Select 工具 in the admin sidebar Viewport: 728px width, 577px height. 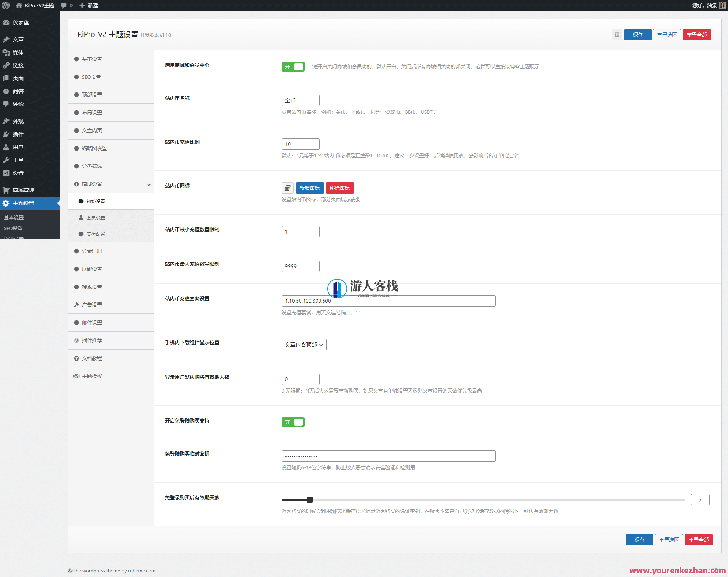coord(17,160)
